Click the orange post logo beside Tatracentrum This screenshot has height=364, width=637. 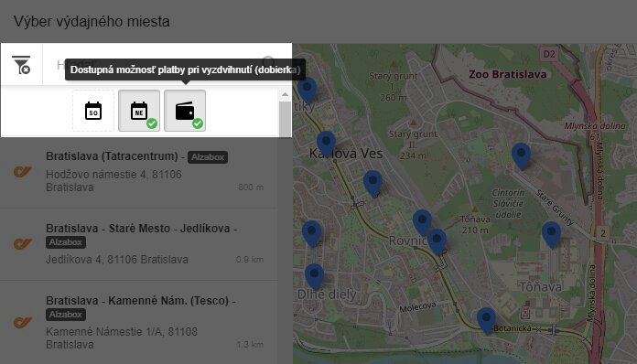click(x=22, y=172)
